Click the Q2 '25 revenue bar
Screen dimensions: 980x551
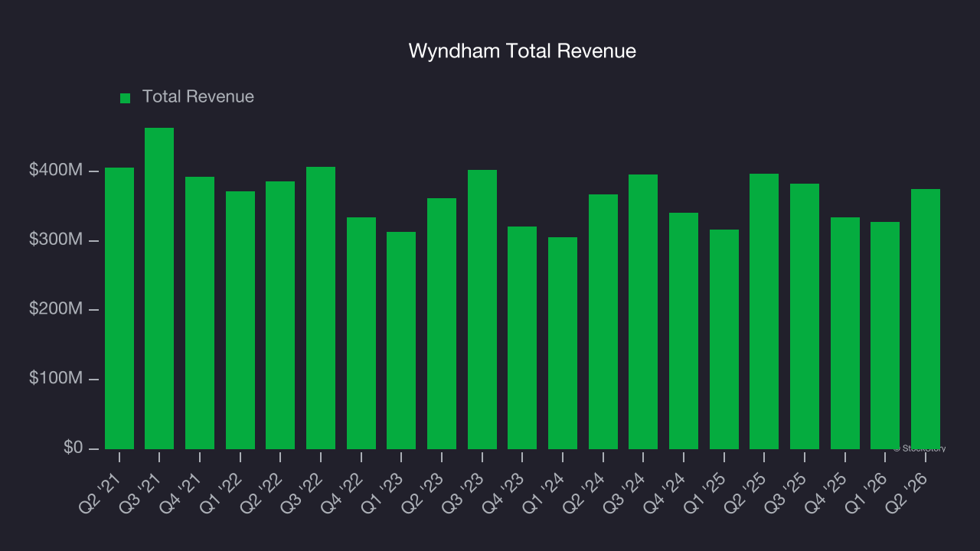coord(764,311)
